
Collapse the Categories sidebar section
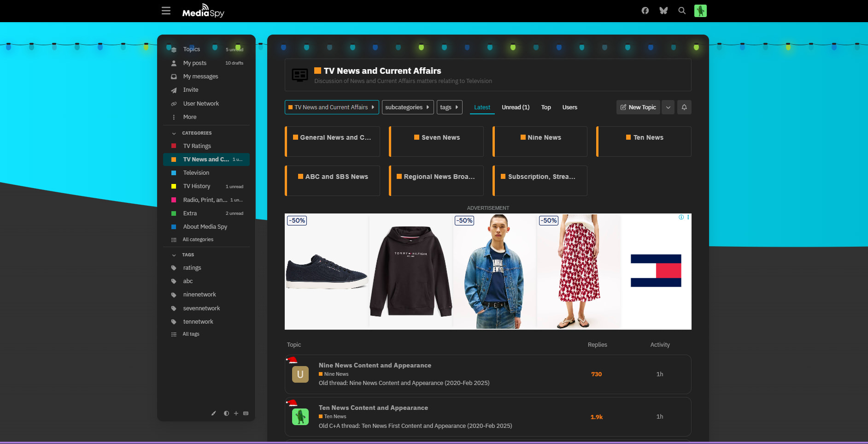click(174, 133)
